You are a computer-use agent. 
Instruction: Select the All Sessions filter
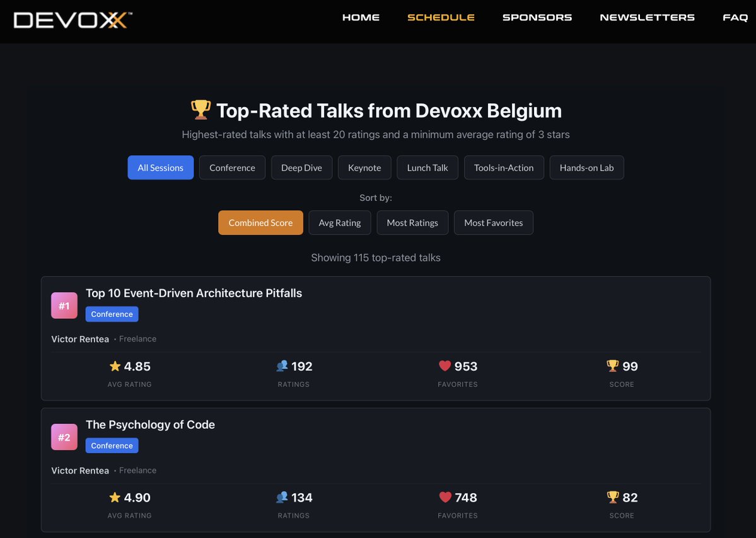(x=161, y=168)
